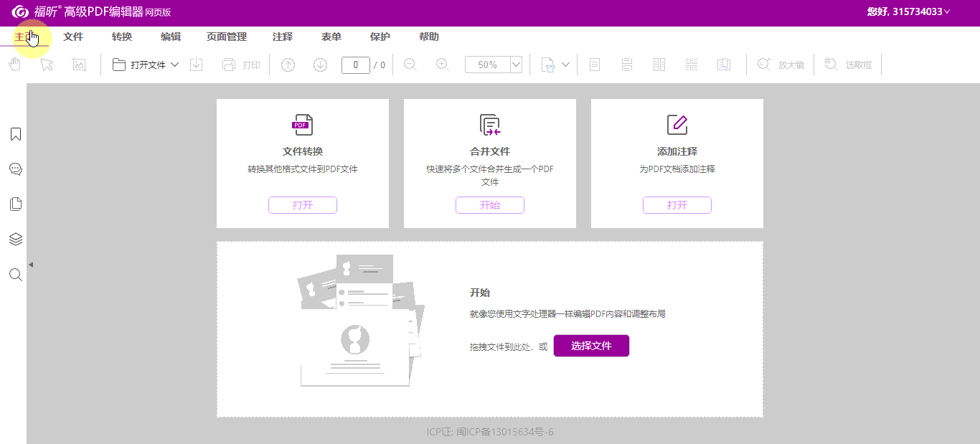Expand the user account menu 315734033
980x444 pixels.
coord(947,11)
